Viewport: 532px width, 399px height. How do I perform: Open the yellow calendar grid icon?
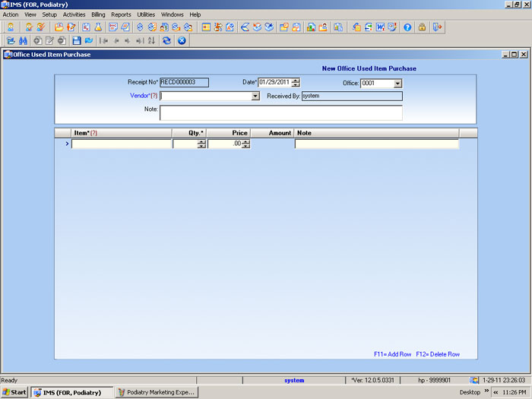tap(206, 27)
